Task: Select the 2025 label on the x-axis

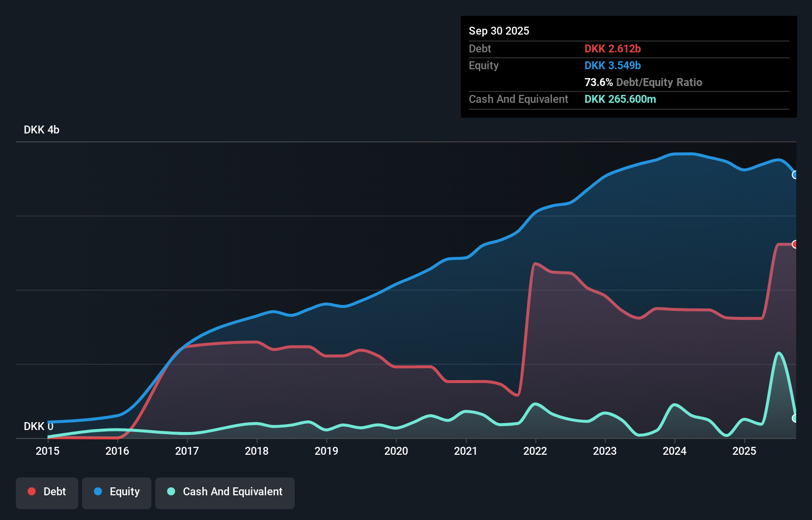Action: (745, 451)
